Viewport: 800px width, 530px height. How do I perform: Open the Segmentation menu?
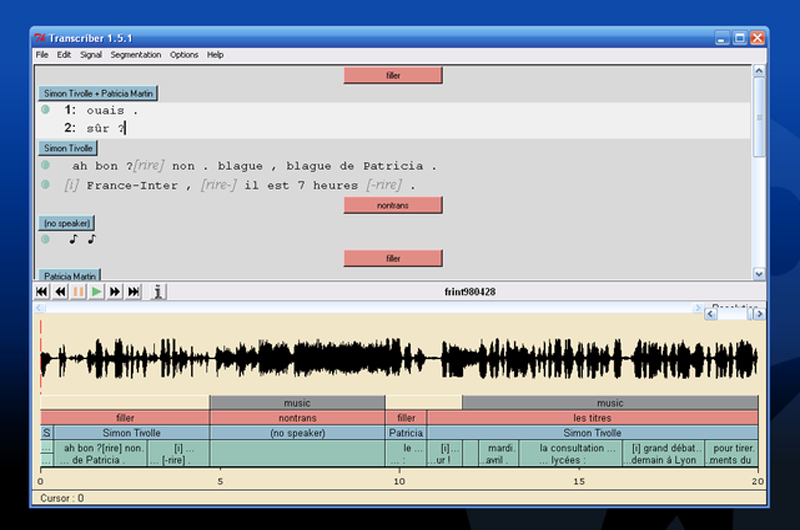click(136, 55)
